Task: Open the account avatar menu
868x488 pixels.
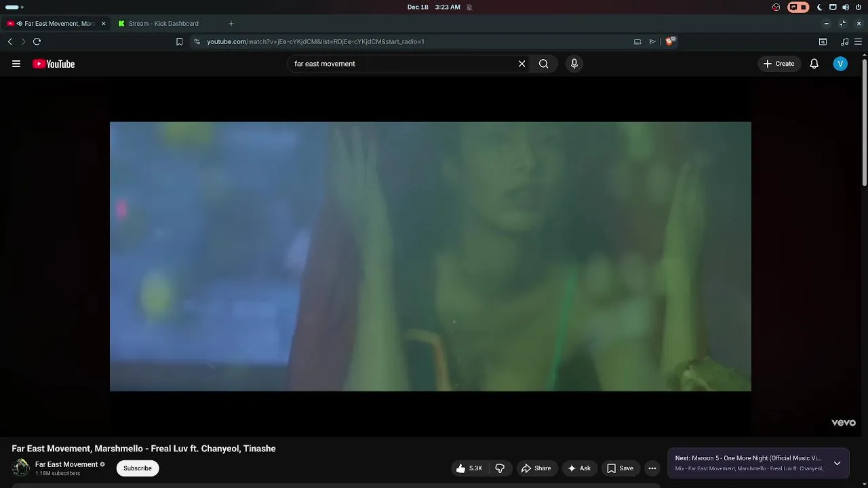Action: (840, 64)
